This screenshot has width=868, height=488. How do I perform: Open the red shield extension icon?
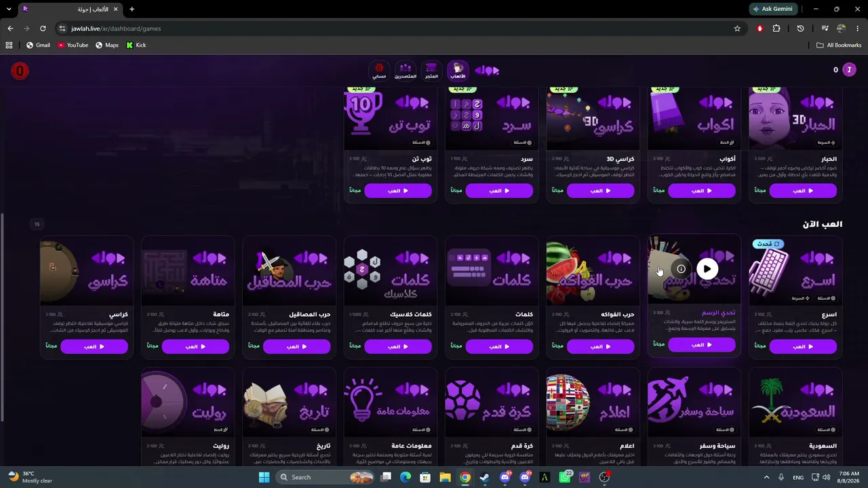click(759, 28)
